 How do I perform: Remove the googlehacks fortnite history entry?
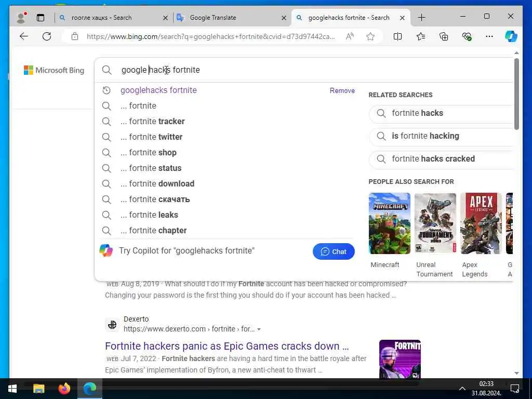(x=342, y=90)
